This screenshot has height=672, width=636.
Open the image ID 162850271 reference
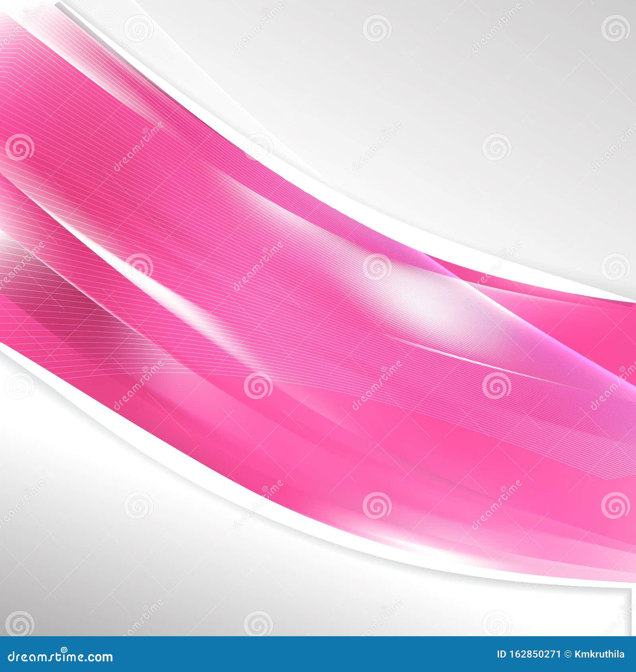point(529,654)
